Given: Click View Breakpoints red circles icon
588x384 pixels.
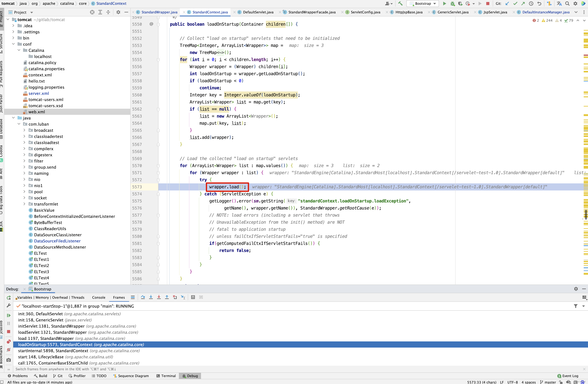Looking at the screenshot, I should (9, 342).
